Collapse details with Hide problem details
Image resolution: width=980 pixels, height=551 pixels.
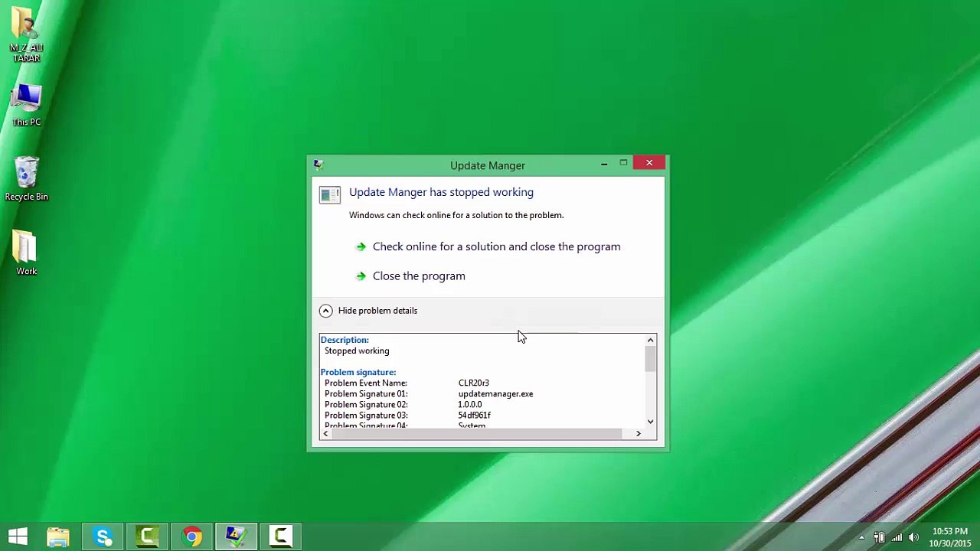368,311
